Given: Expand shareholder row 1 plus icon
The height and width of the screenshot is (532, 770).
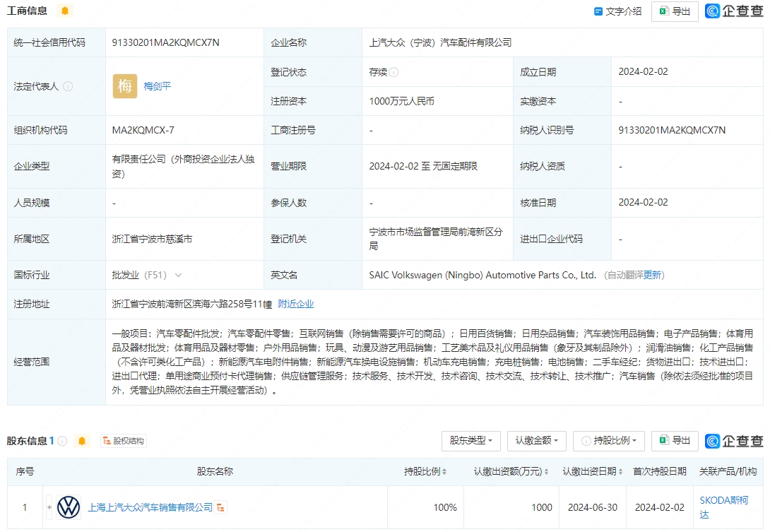Looking at the screenshot, I should (49, 507).
